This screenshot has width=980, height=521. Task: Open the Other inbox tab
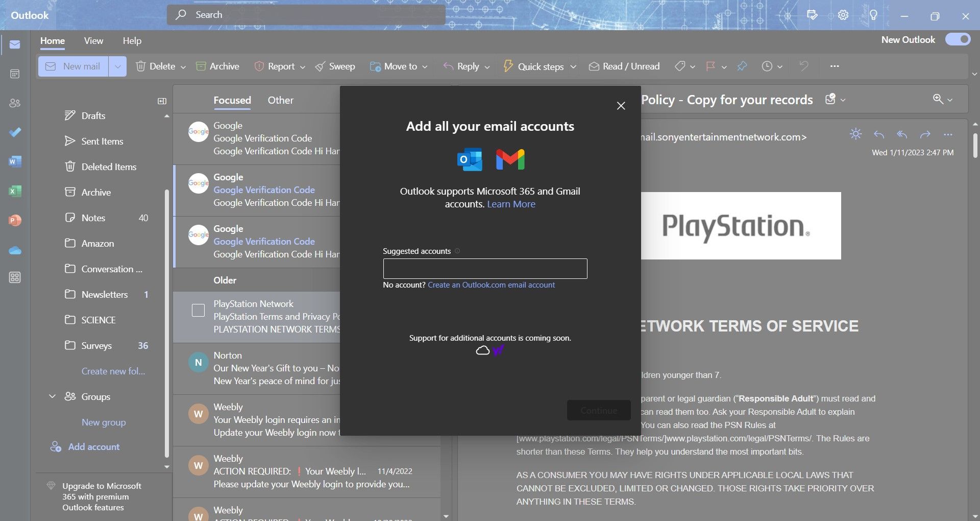(x=280, y=100)
